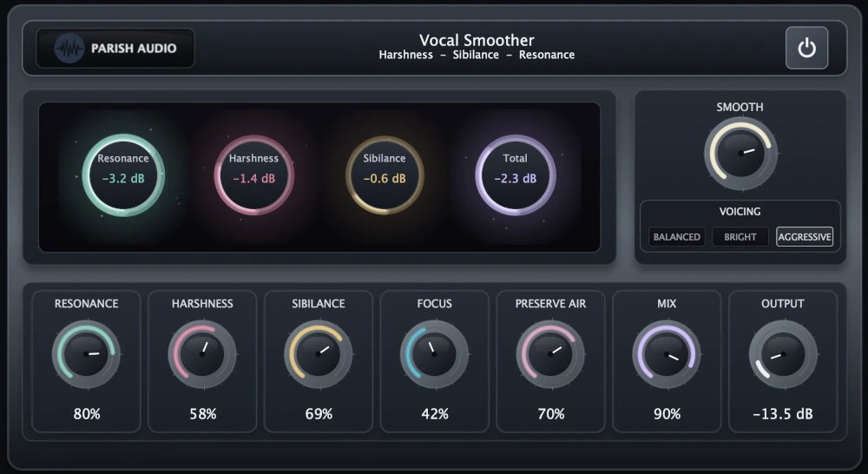Click the 80% Resonance value
868x474 pixels.
[87, 414]
